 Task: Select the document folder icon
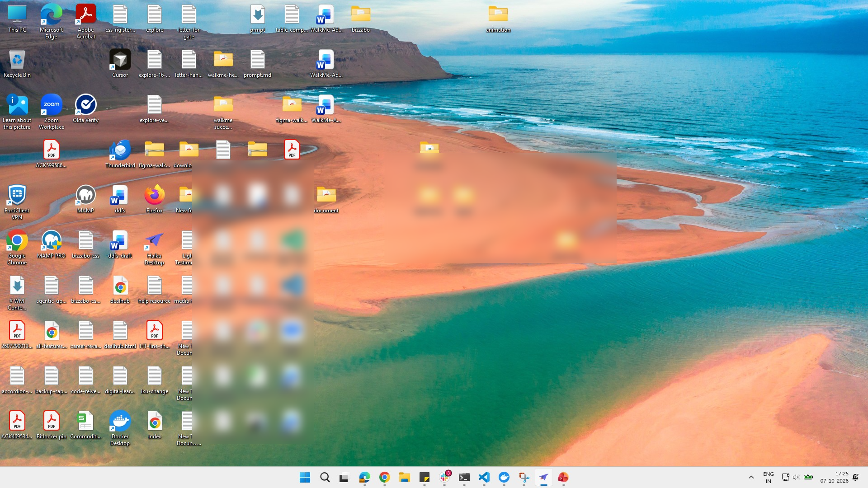click(x=326, y=199)
